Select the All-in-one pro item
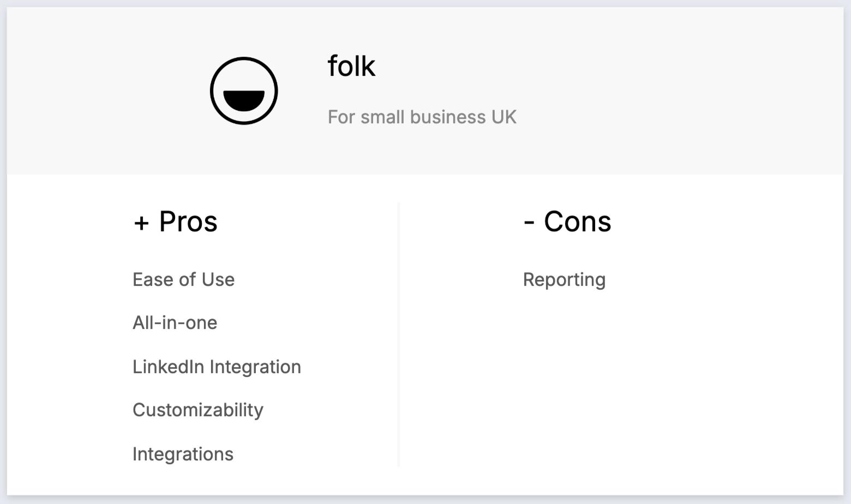 click(x=175, y=322)
